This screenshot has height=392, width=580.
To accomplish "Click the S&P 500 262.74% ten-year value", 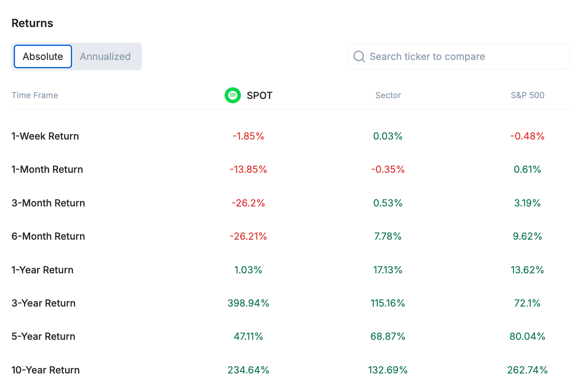I will 527,370.
